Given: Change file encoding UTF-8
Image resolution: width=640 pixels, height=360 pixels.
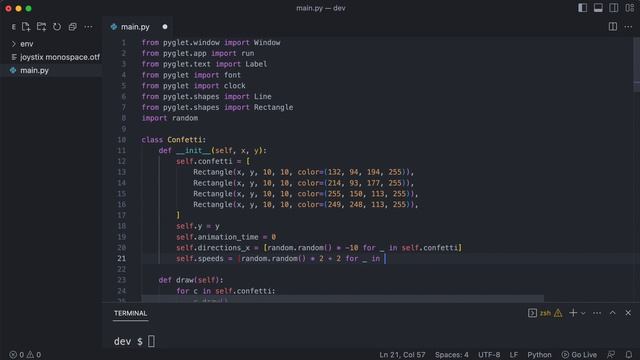Looking at the screenshot, I should [x=489, y=355].
